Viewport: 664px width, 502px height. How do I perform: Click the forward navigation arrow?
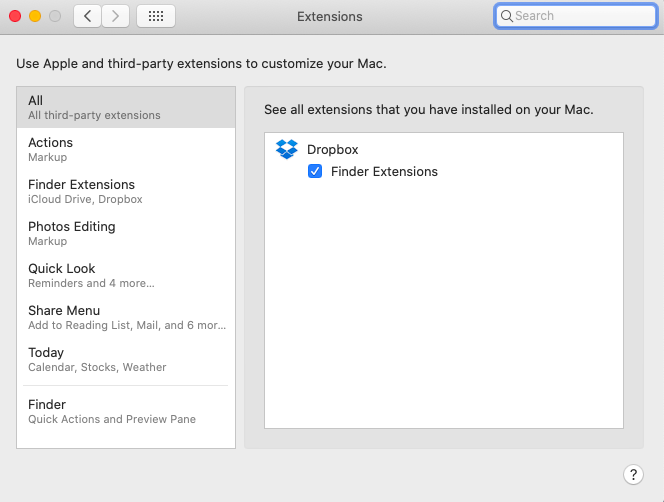[116, 16]
